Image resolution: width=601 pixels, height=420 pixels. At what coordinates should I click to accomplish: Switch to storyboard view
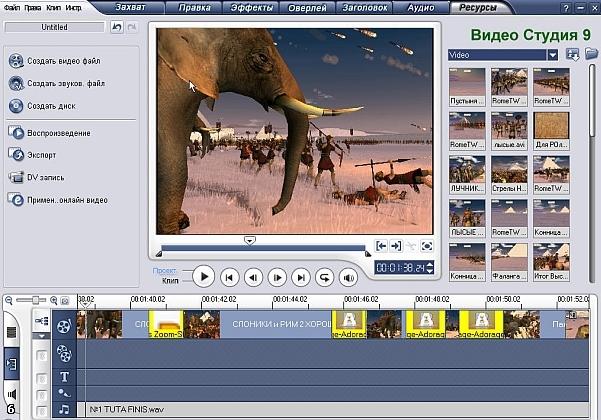[x=11, y=332]
